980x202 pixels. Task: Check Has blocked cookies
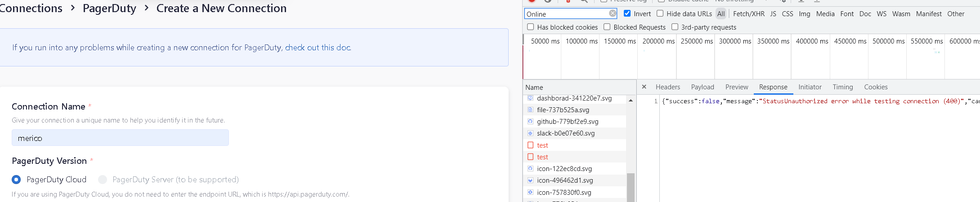[531, 27]
